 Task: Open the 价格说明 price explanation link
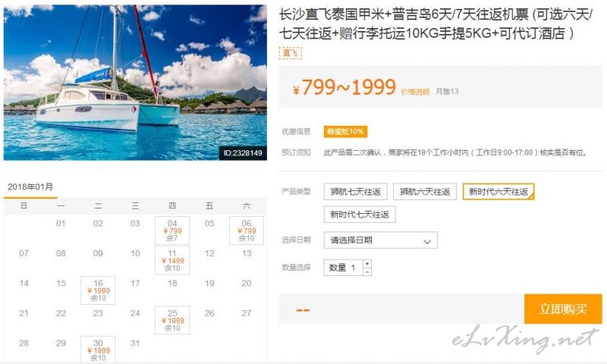[415, 92]
